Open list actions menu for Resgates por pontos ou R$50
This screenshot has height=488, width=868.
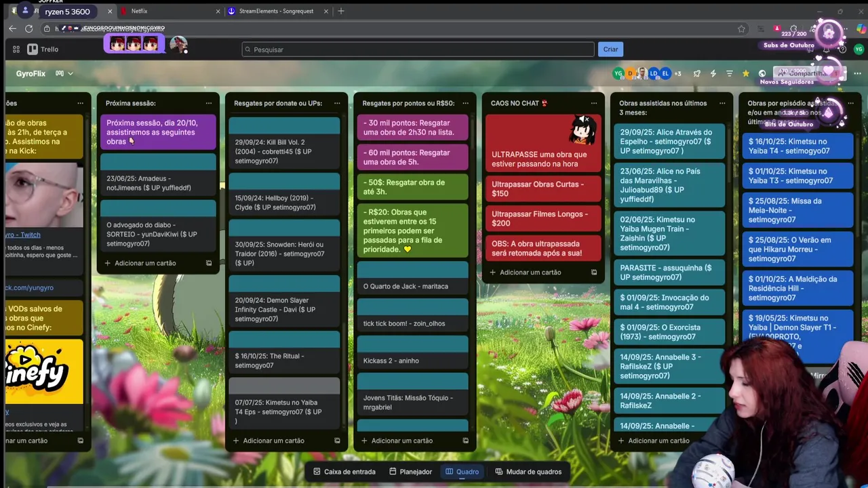[x=465, y=103]
